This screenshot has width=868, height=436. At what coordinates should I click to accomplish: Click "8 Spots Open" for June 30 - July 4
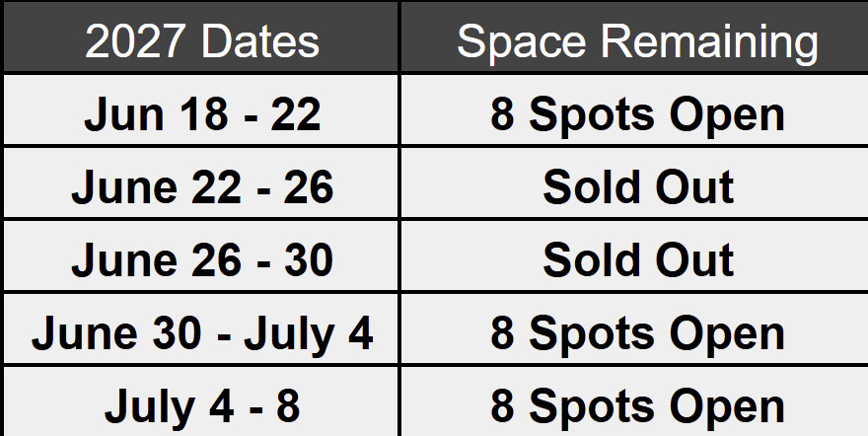(637, 334)
